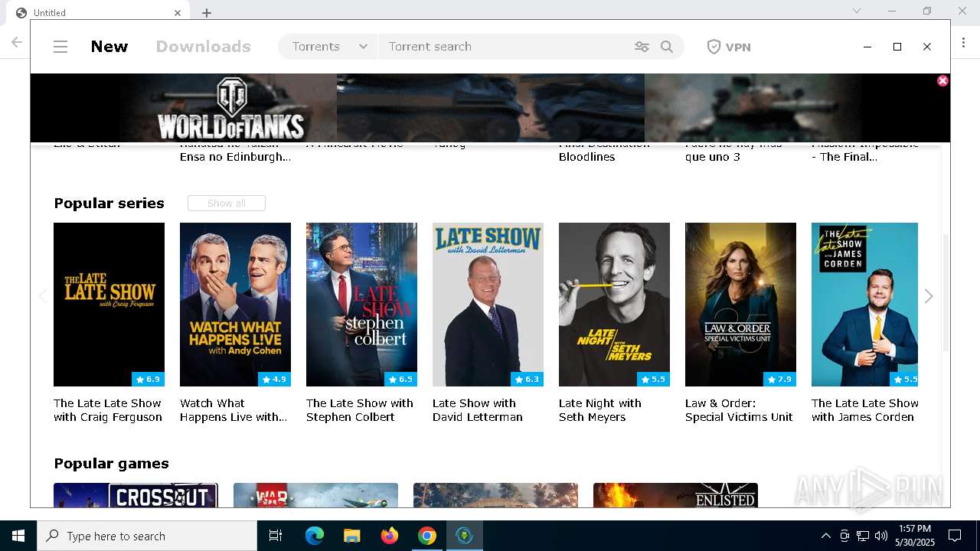
Task: Click title 'The Late Late Show with James Corden'
Action: [x=865, y=410]
